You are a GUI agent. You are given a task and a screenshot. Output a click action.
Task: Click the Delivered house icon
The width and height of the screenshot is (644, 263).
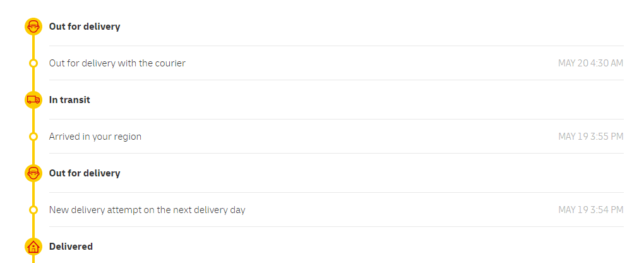point(33,247)
